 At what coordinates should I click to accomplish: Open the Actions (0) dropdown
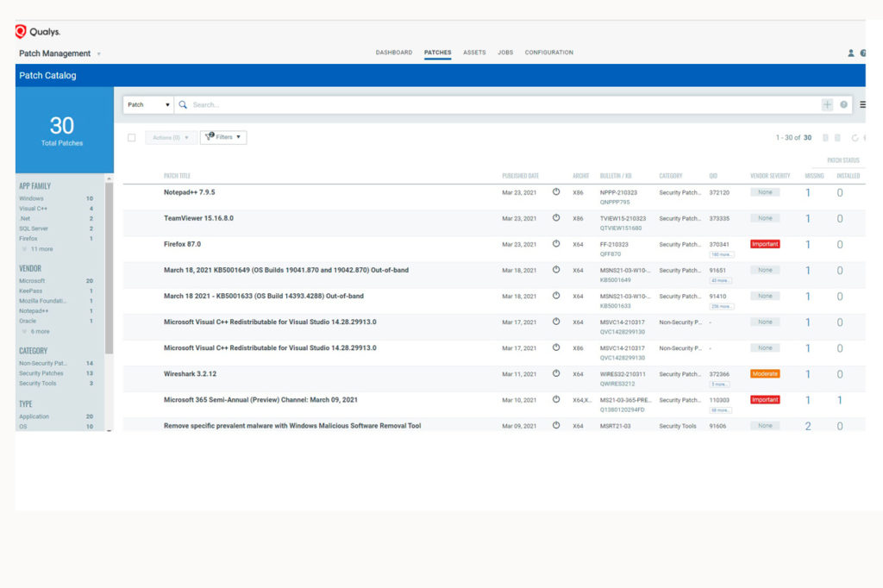point(171,138)
